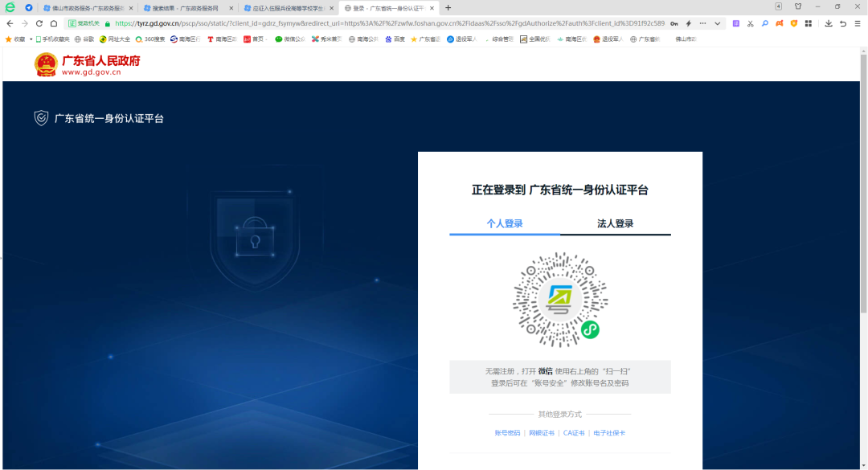Expand the 收藏 dropdown arrow
The height and width of the screenshot is (470, 868).
click(31, 39)
